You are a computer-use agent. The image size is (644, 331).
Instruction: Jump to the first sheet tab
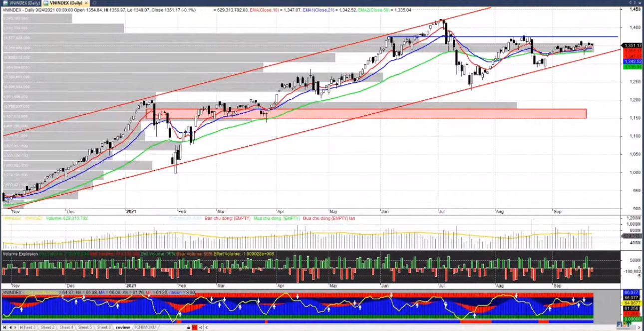pos(4,328)
